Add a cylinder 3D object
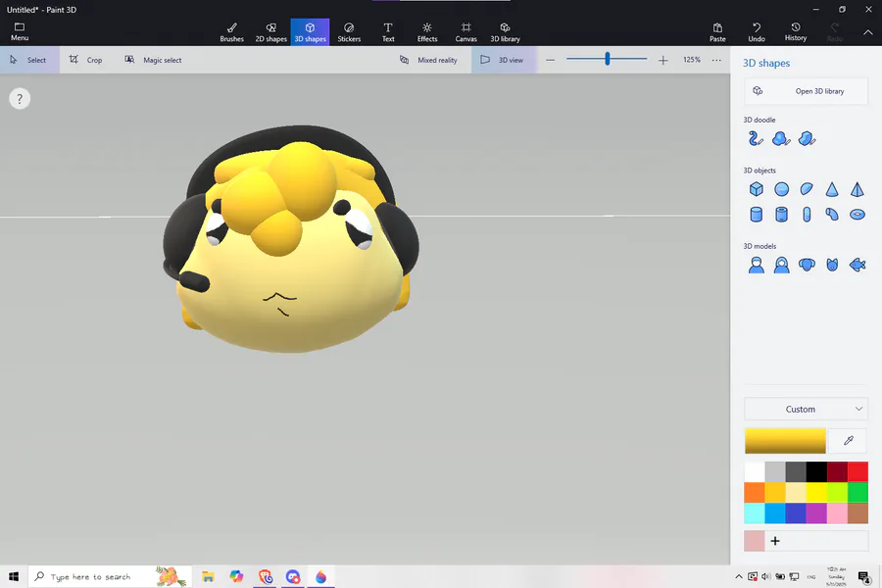The image size is (882, 588). [756, 215]
